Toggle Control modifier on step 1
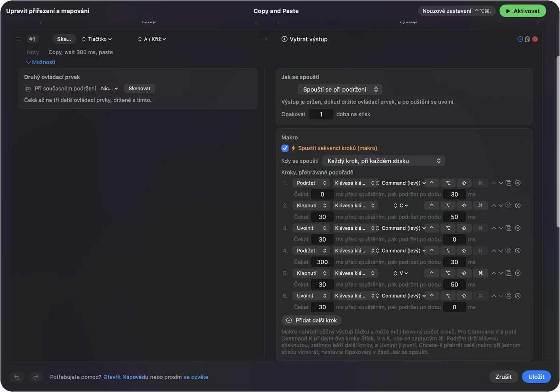 coord(432,183)
